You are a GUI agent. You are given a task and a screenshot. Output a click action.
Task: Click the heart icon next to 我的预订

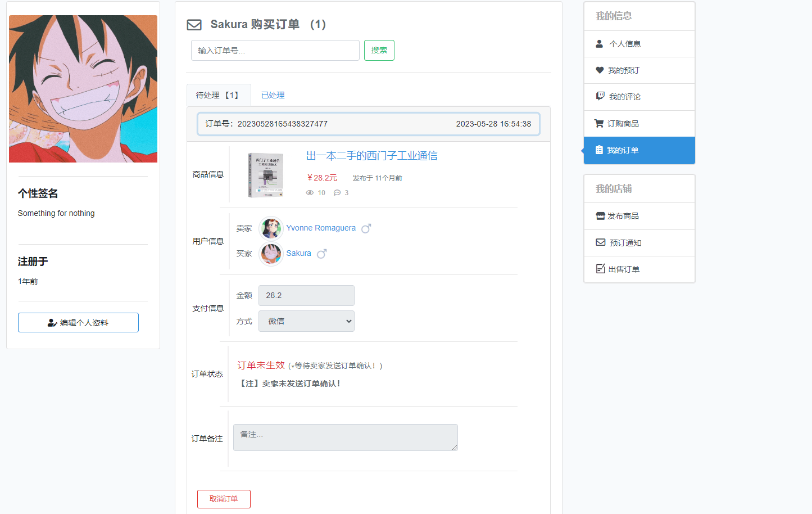[x=600, y=70]
